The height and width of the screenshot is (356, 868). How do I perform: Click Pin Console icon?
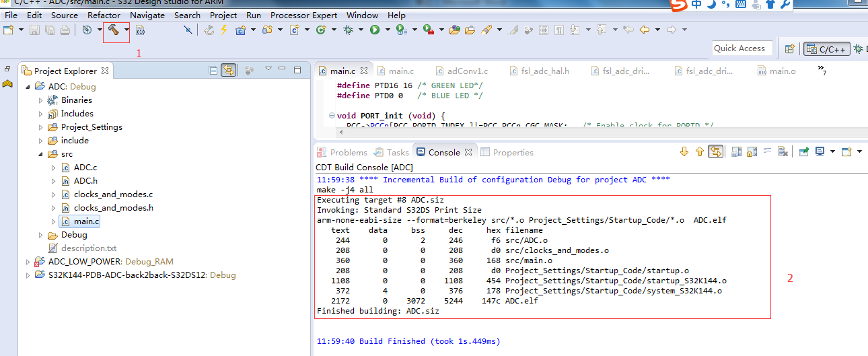click(803, 152)
